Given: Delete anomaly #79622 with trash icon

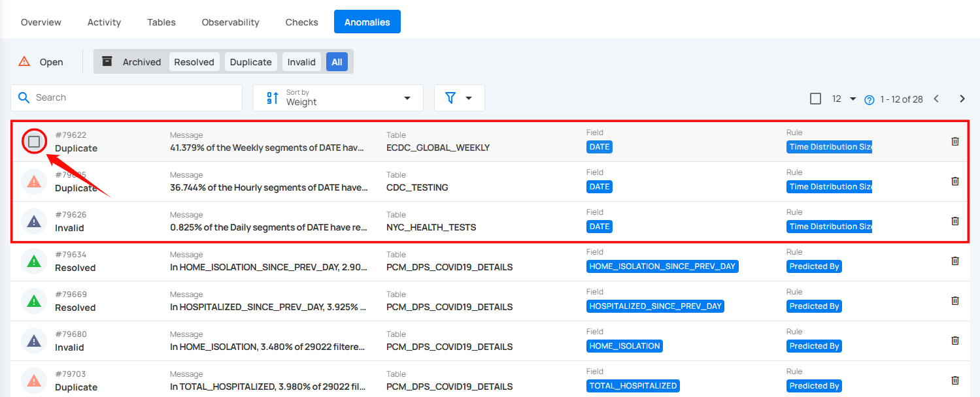Looking at the screenshot, I should [x=955, y=141].
